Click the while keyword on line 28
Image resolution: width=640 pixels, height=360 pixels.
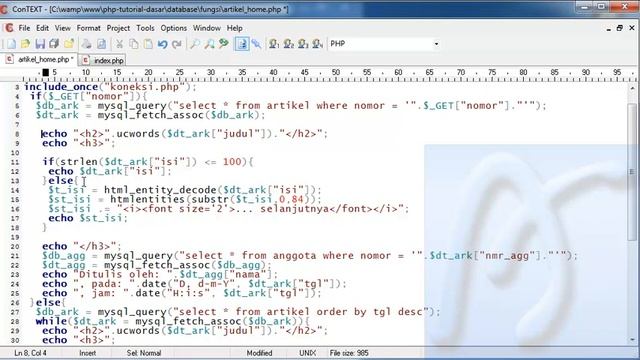pos(51,322)
